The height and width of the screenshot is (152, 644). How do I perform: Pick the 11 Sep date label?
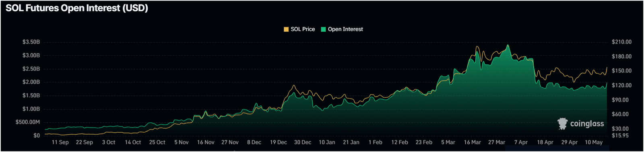[x=60, y=142]
